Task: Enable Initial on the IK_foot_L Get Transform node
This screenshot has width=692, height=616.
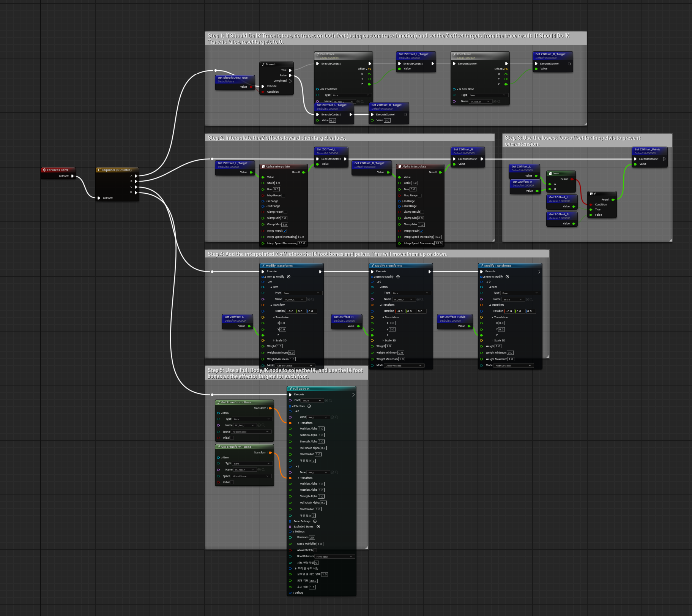Action: click(x=232, y=438)
